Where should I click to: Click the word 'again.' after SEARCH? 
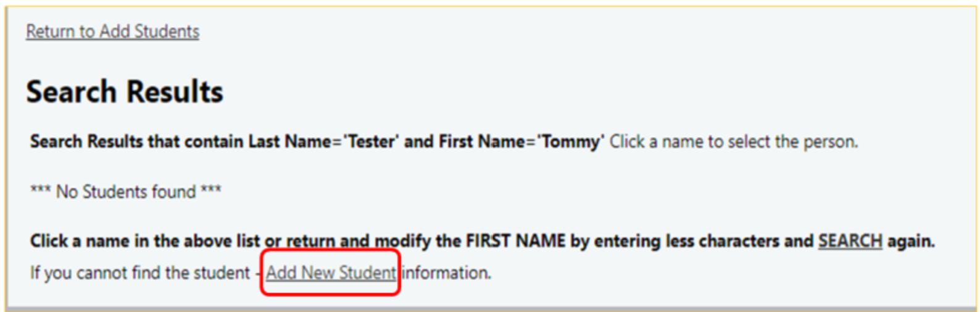pyautogui.click(x=911, y=240)
